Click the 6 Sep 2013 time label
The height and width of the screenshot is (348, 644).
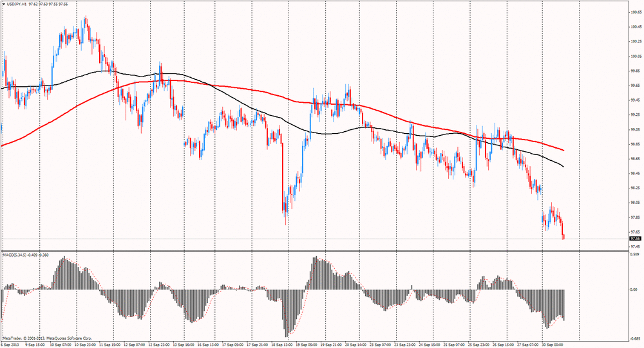[10, 345]
